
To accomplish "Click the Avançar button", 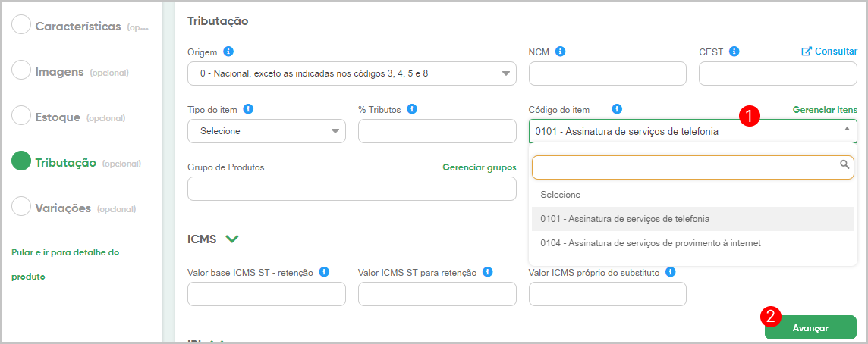I will point(810,327).
